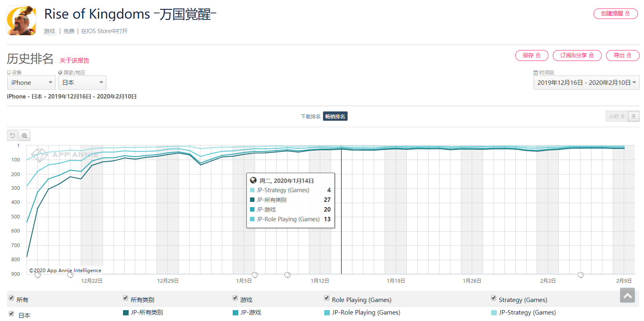
Task: Select the 天 granularity option
Action: (634, 116)
